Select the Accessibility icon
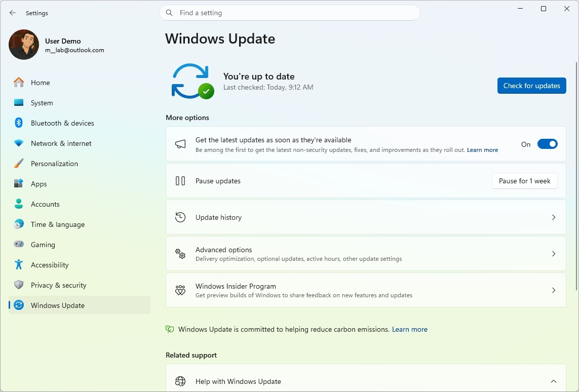 [x=18, y=265]
